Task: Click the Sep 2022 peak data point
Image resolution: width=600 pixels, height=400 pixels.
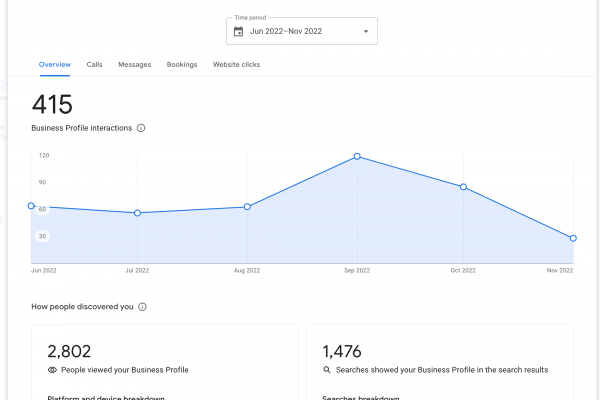Action: (357, 157)
